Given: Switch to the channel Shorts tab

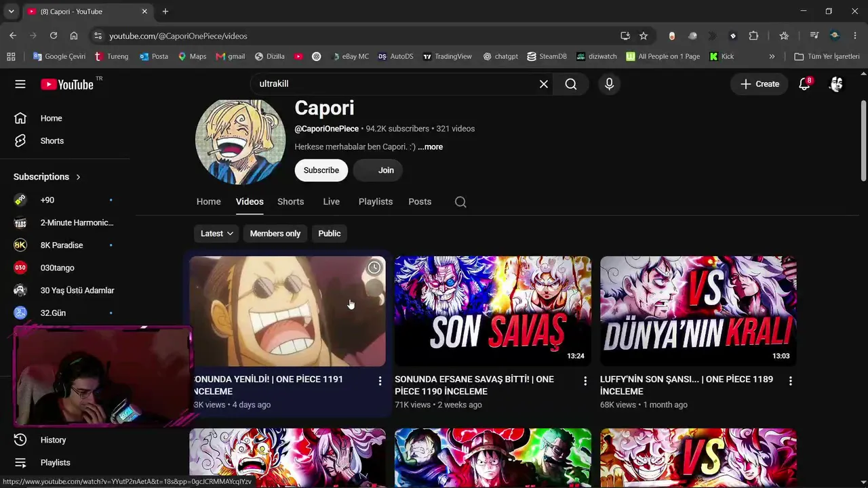Looking at the screenshot, I should (x=291, y=202).
